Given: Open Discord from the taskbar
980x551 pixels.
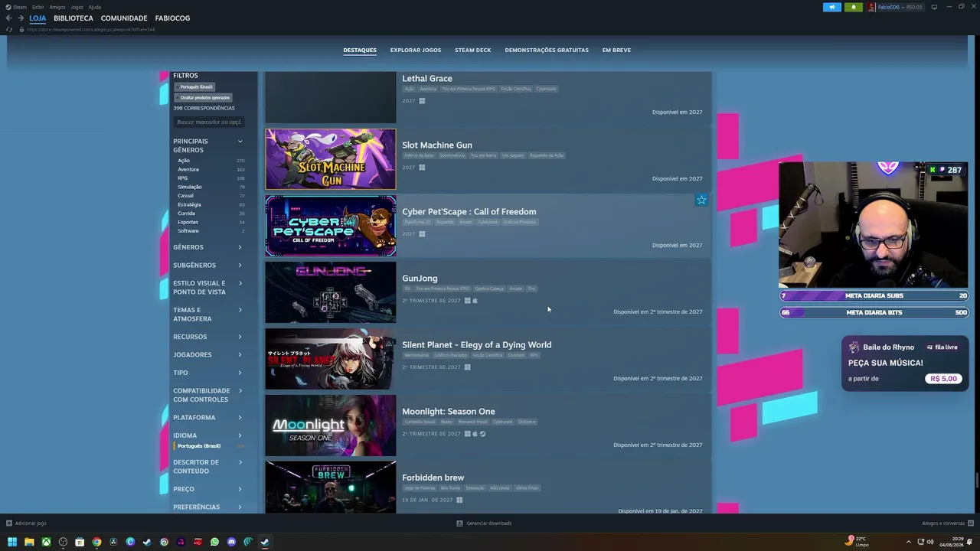Looking at the screenshot, I should (231, 542).
